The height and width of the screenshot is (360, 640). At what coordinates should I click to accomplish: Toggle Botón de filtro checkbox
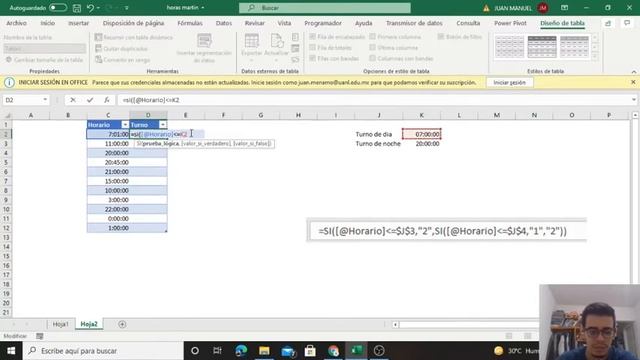tap(440, 37)
